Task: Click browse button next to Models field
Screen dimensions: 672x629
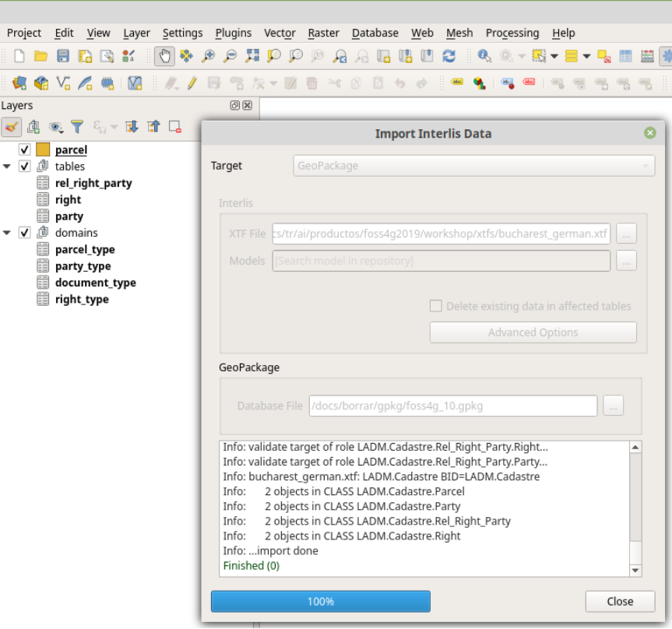Action: (626, 261)
